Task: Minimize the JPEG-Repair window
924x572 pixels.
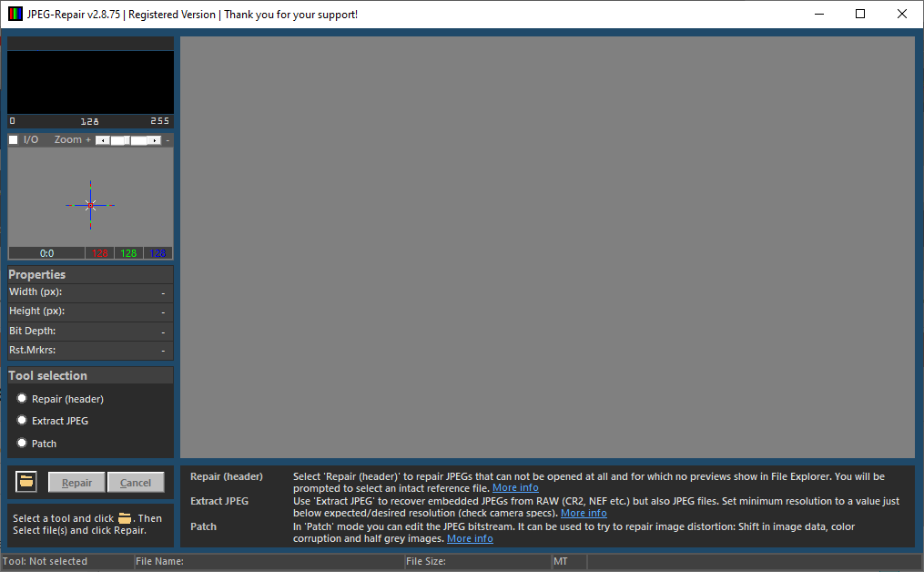Action: pyautogui.click(x=819, y=15)
